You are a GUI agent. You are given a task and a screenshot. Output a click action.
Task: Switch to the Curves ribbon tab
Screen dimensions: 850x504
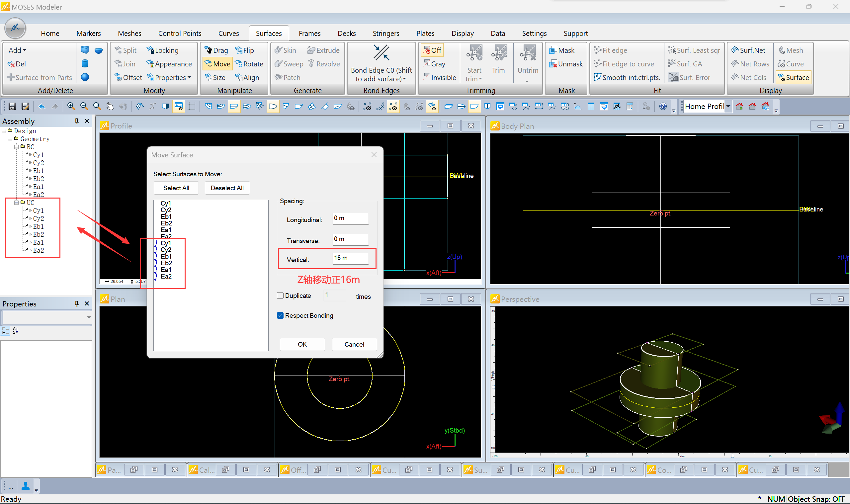[x=228, y=33]
